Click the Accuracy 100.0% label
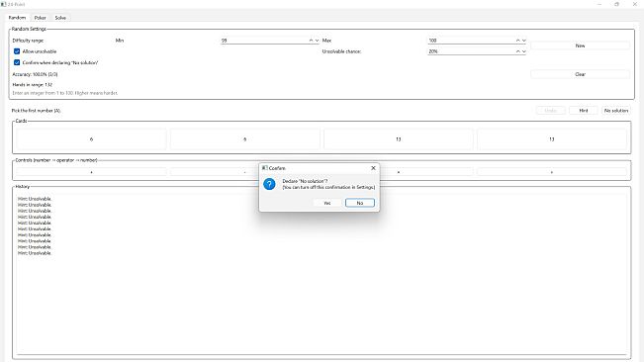The image size is (644, 362). coord(35,74)
